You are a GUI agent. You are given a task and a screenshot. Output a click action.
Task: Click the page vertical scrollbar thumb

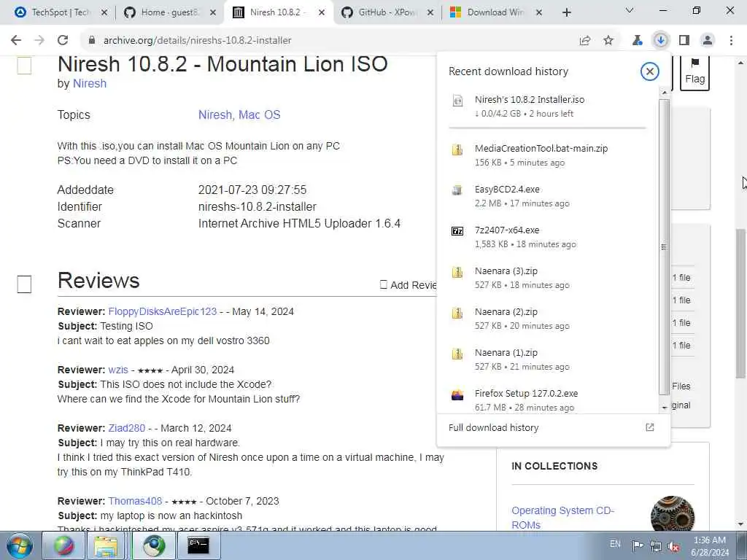741,303
